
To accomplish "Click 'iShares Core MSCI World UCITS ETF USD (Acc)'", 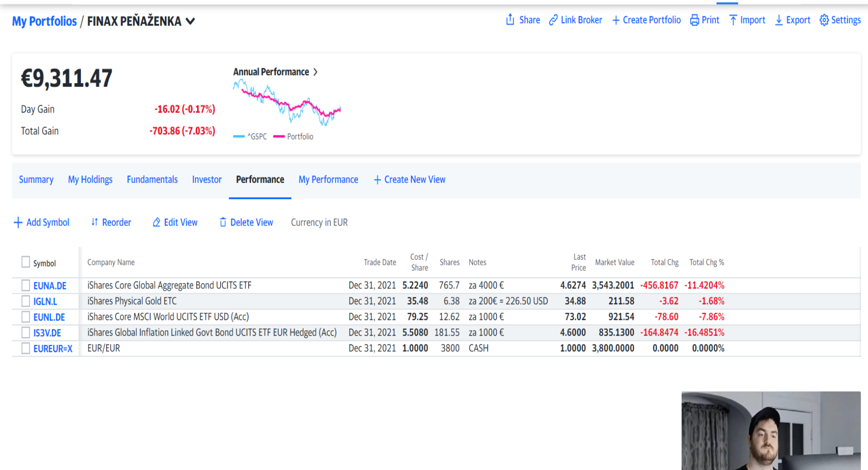I will 168,317.
